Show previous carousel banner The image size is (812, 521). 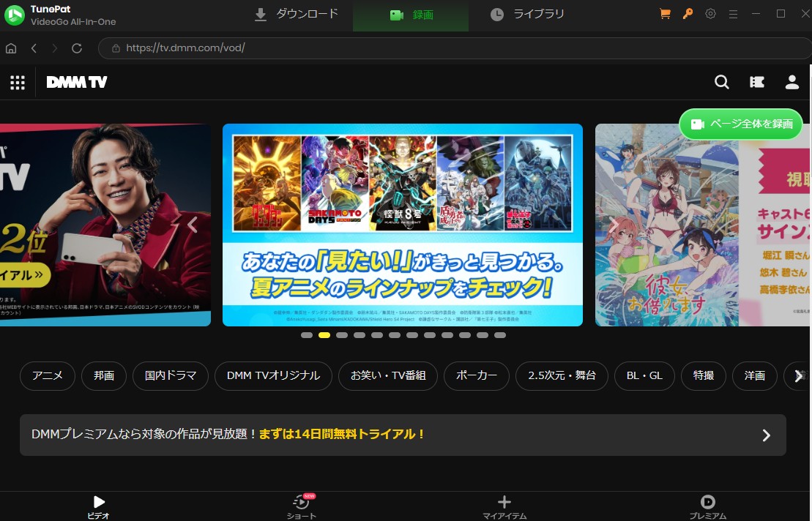tap(192, 225)
